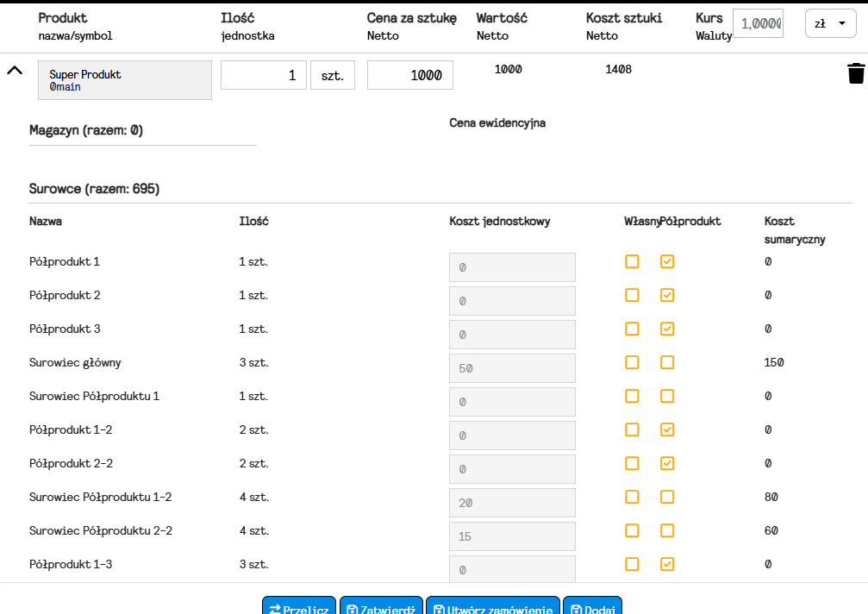The height and width of the screenshot is (614, 868).
Task: Toggle Własny checkbox for Półprodukt 1
Action: [x=633, y=261]
